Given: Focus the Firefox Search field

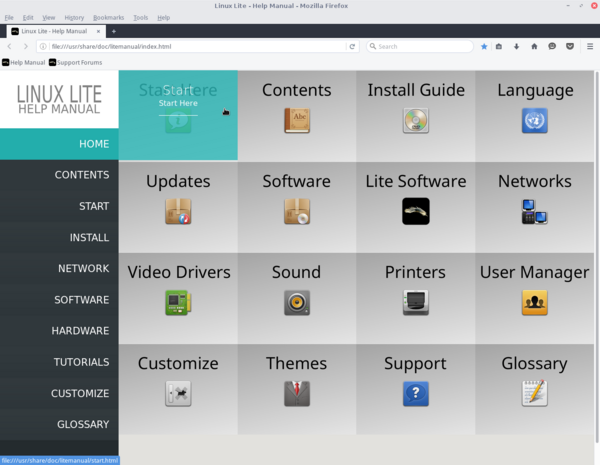Looking at the screenshot, I should pos(420,46).
